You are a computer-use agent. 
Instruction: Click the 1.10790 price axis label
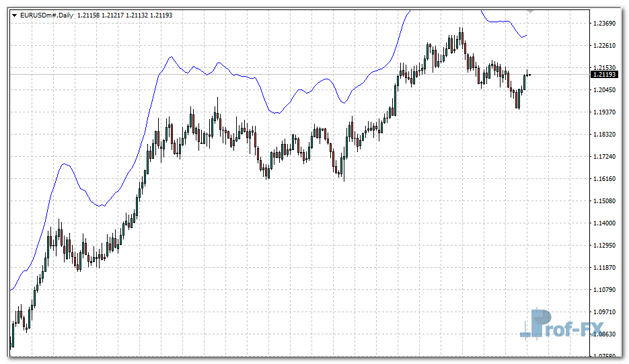[605, 290]
